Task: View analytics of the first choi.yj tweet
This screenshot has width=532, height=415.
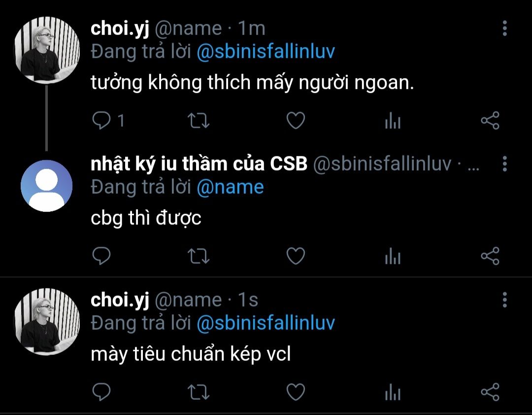Action: 393,121
